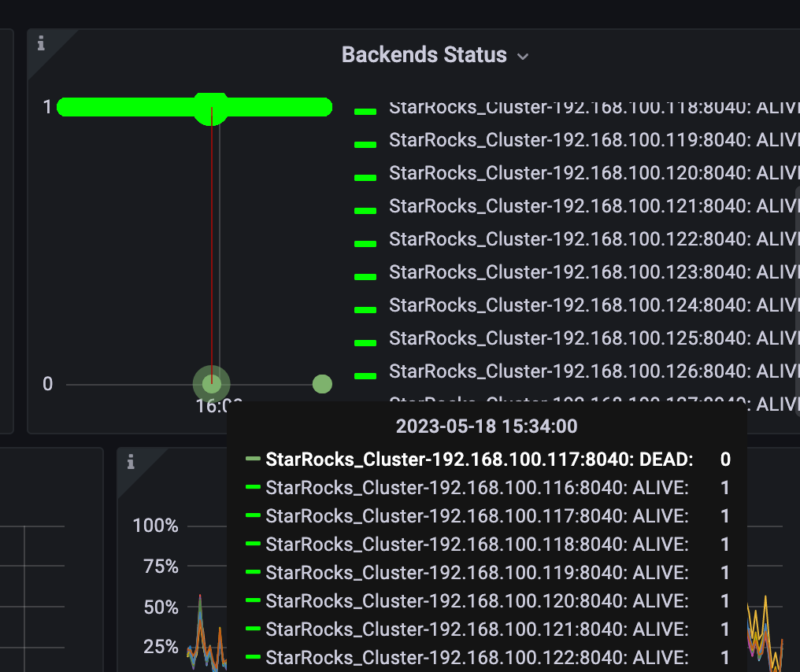The width and height of the screenshot is (800, 672).
Task: Click tooltip timestamp 2023-05-18 15:34:00
Action: [x=487, y=426]
